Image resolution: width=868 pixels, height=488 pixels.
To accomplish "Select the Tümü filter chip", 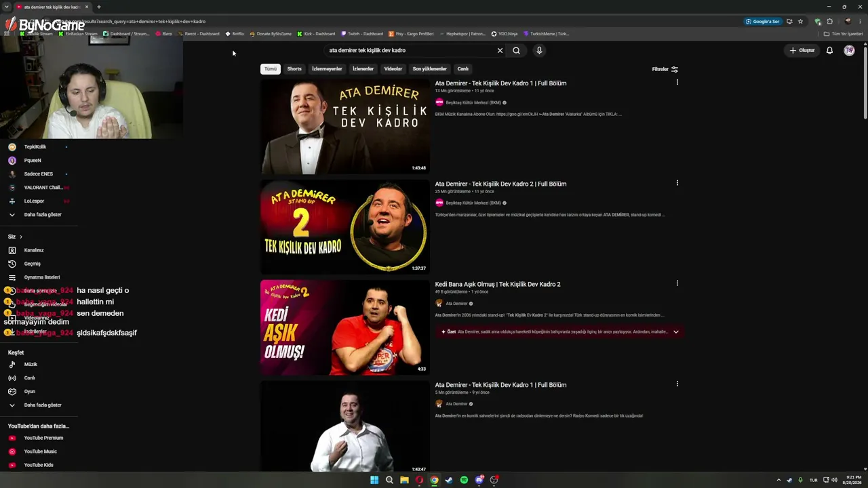I will [271, 68].
